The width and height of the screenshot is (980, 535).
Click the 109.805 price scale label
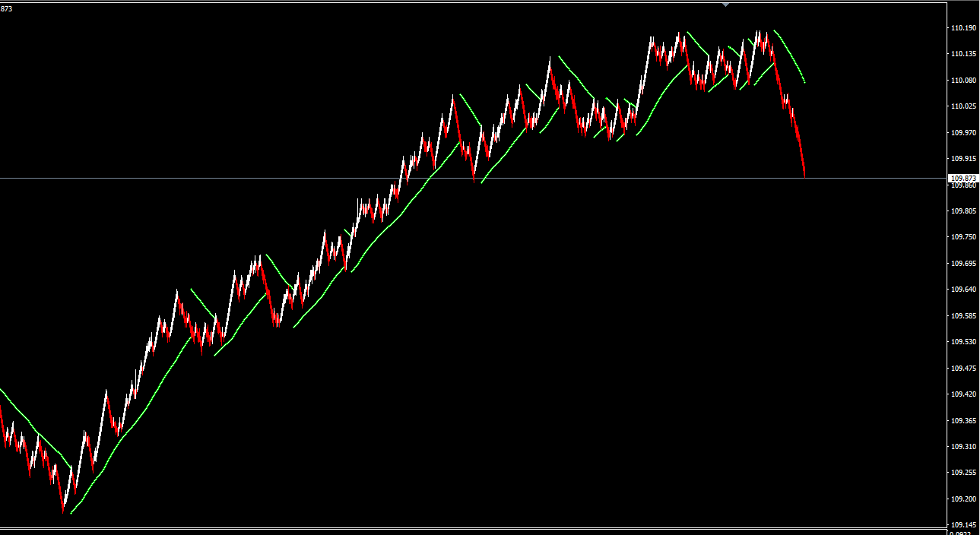[x=963, y=211]
